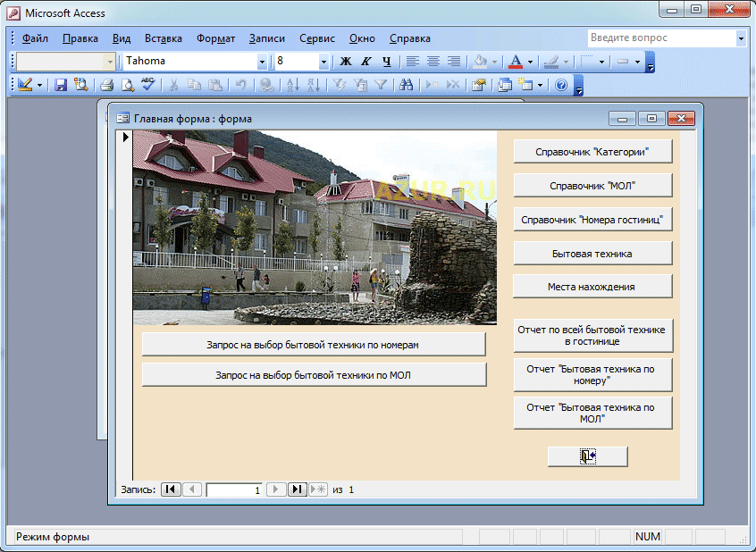Viewport: 756px width, 552px height.
Task: Open the Сервис menu
Action: (317, 38)
